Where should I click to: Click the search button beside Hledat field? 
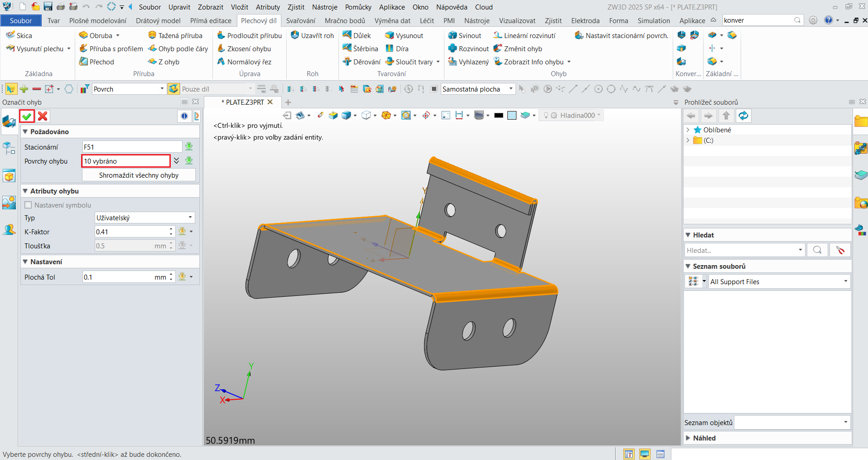[817, 250]
